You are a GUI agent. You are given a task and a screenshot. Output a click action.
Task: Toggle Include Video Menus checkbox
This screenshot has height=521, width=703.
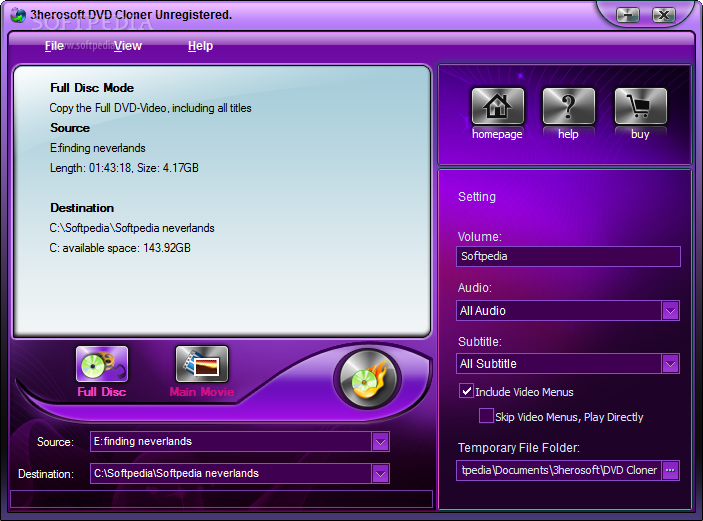(466, 391)
